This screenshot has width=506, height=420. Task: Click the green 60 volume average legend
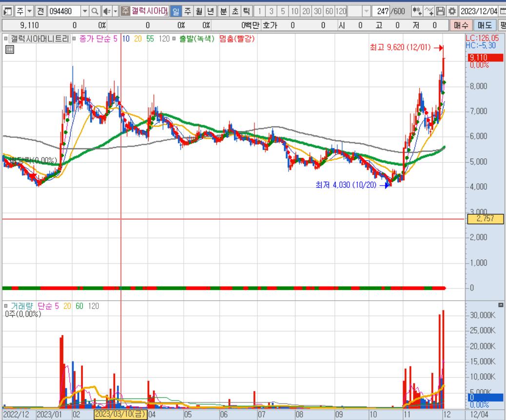coord(79,306)
